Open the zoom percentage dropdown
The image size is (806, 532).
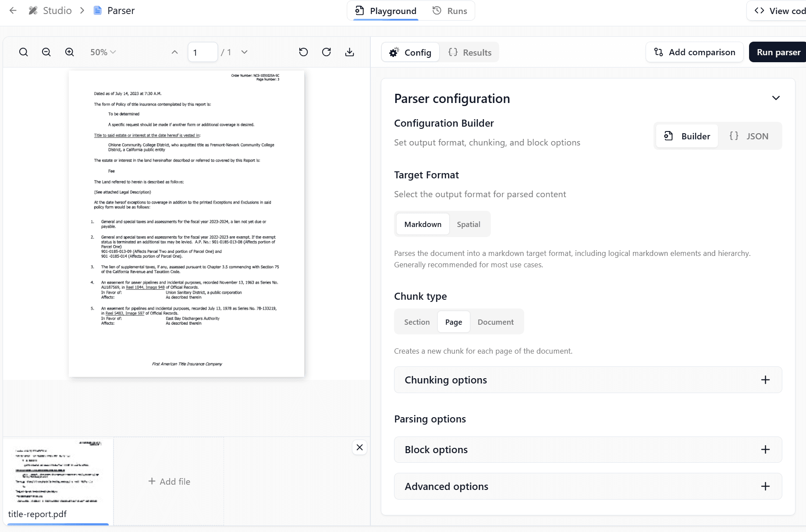[102, 52]
